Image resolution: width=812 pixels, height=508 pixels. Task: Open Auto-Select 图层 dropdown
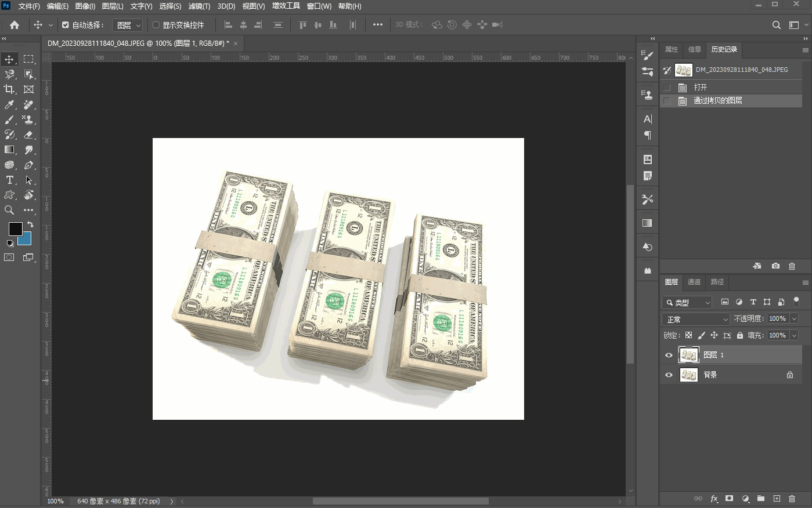coord(128,25)
